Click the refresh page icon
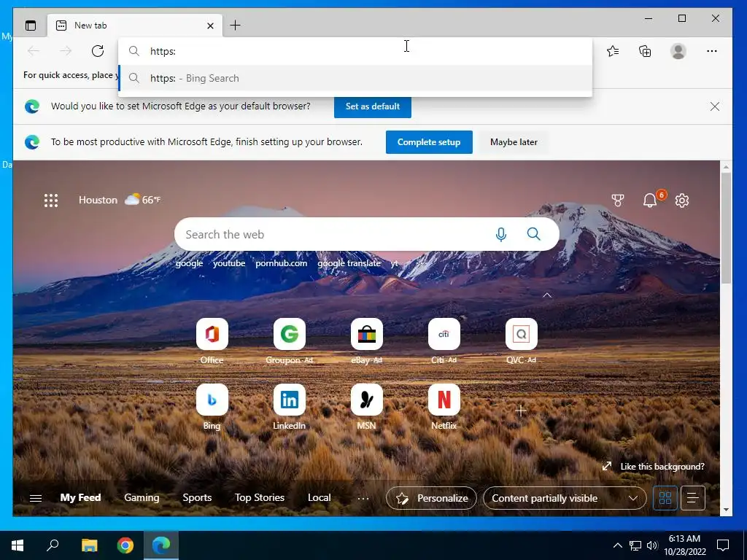Image resolution: width=747 pixels, height=560 pixels. point(98,51)
